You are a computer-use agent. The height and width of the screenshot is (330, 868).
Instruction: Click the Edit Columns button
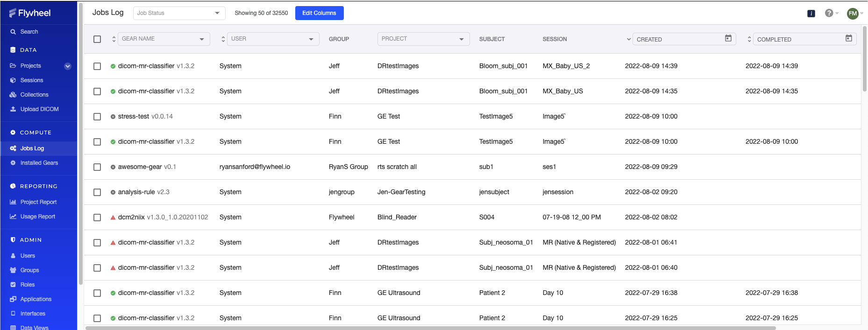point(319,13)
